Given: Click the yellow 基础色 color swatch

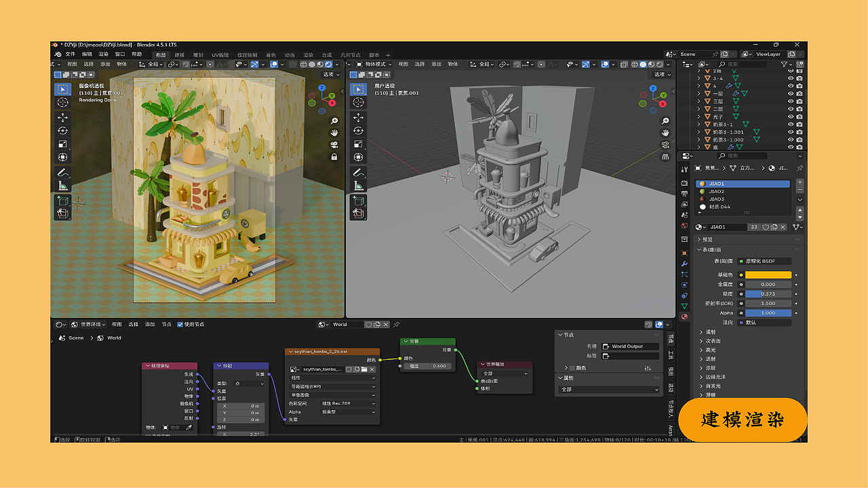Looking at the screenshot, I should click(768, 275).
